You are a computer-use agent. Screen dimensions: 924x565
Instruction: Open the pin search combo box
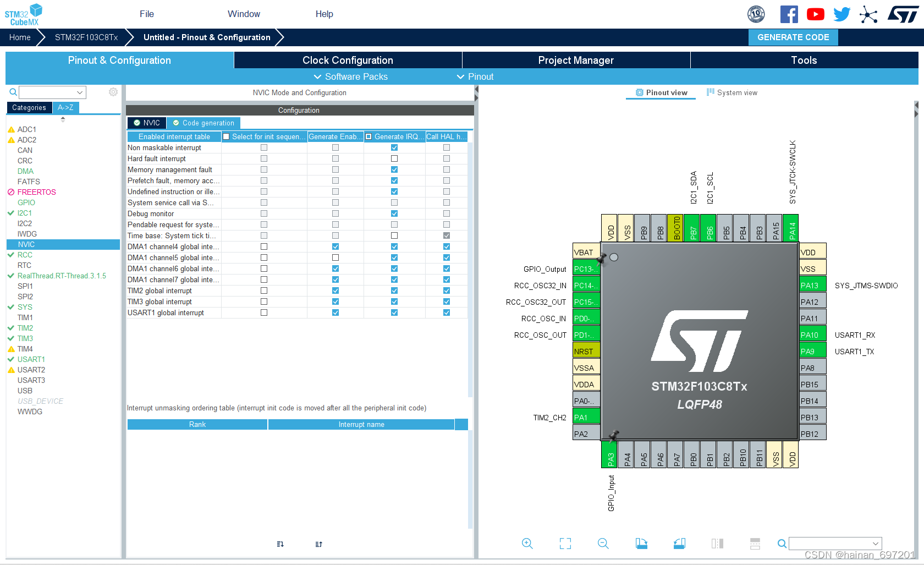pos(835,544)
